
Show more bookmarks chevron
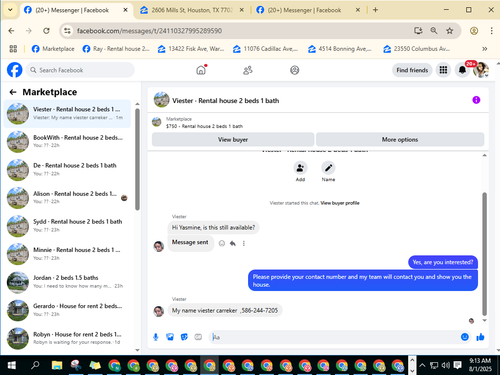485,49
